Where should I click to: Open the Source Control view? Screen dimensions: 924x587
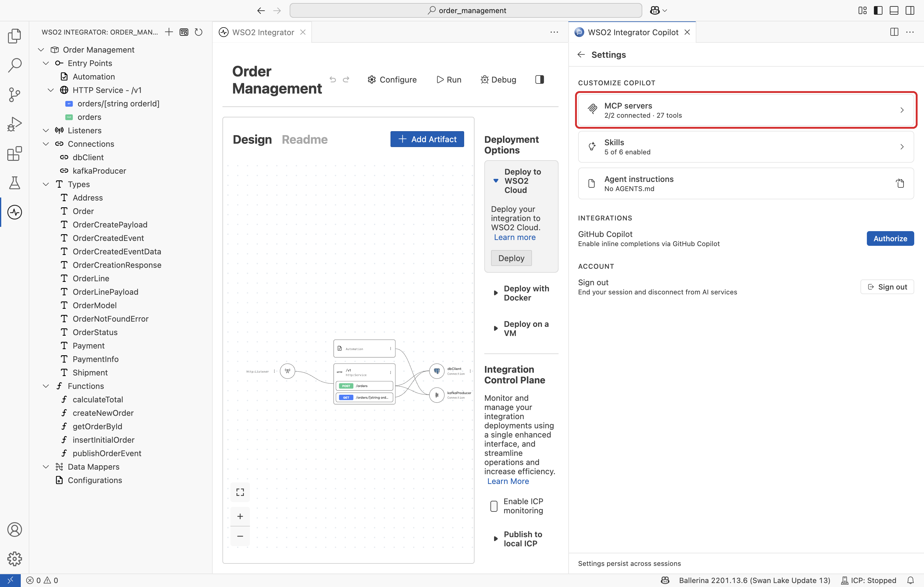point(15,94)
